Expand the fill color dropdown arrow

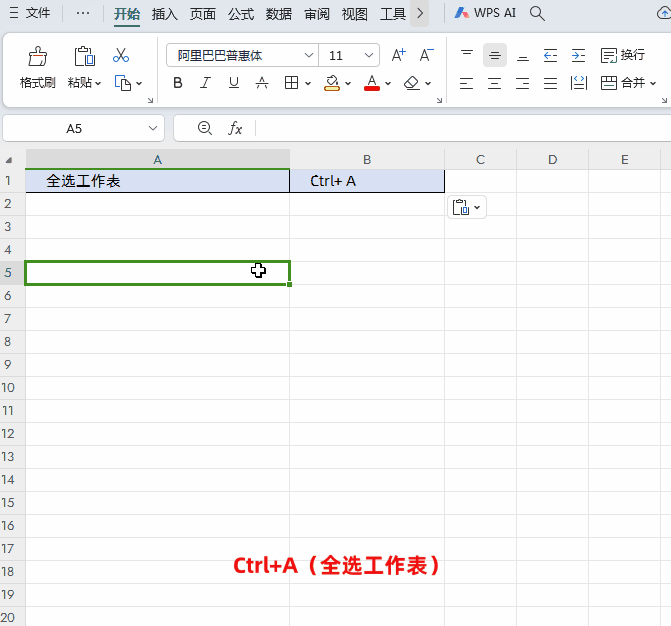[348, 83]
